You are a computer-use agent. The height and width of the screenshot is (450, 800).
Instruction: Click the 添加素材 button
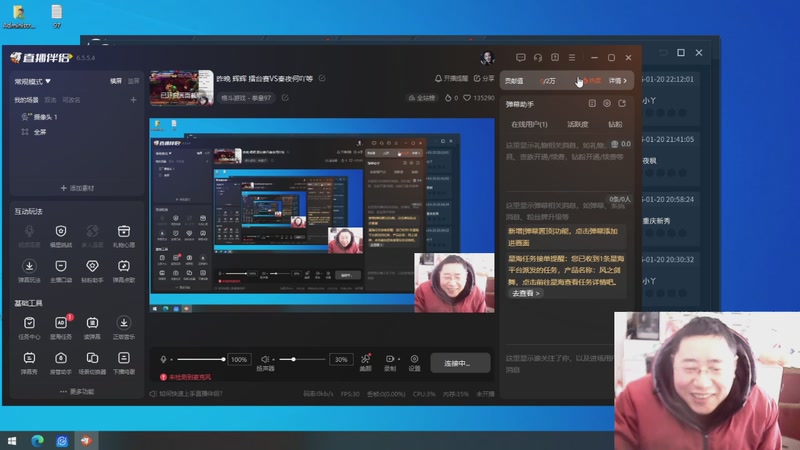tap(77, 188)
